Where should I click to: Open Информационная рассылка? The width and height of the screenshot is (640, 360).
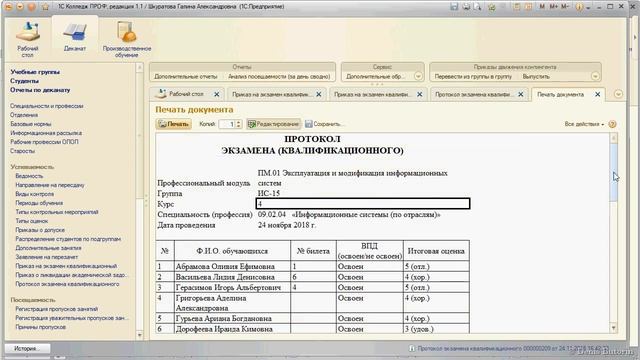coord(46,133)
